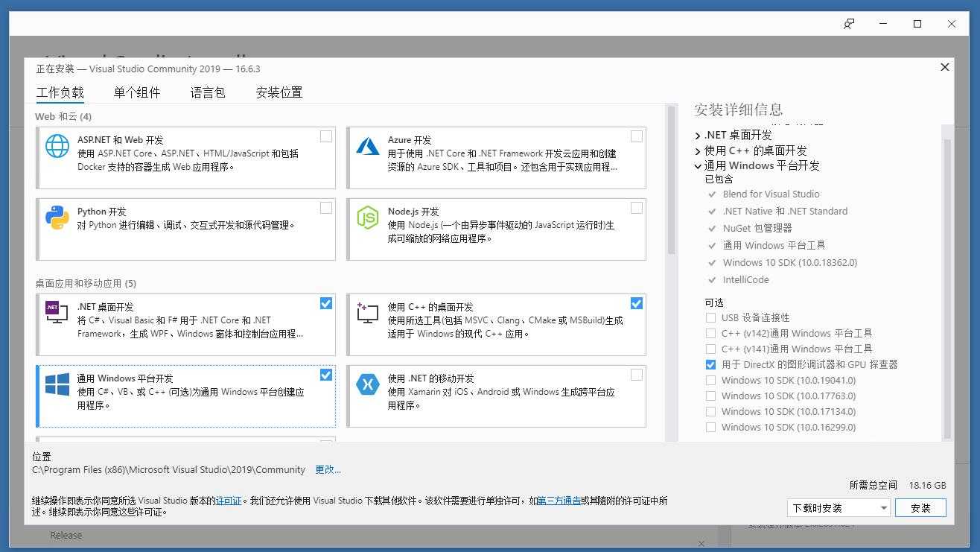
Task: Close the installer dialog with the X
Action: point(945,67)
